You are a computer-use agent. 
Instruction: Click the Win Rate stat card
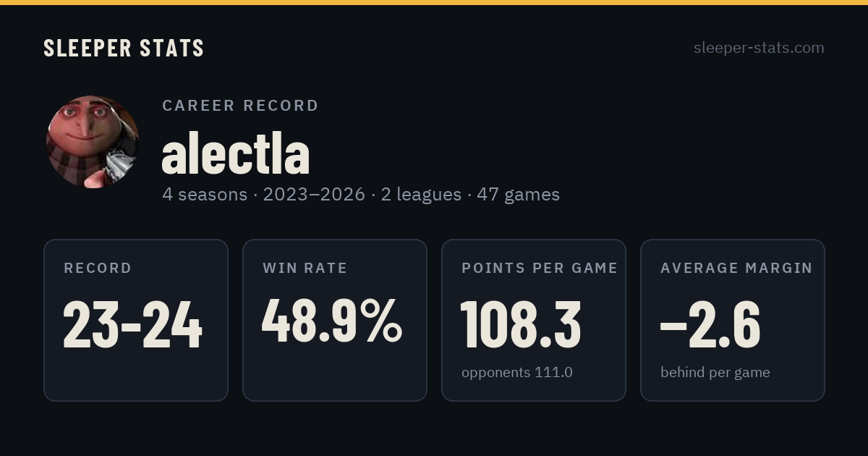click(335, 320)
